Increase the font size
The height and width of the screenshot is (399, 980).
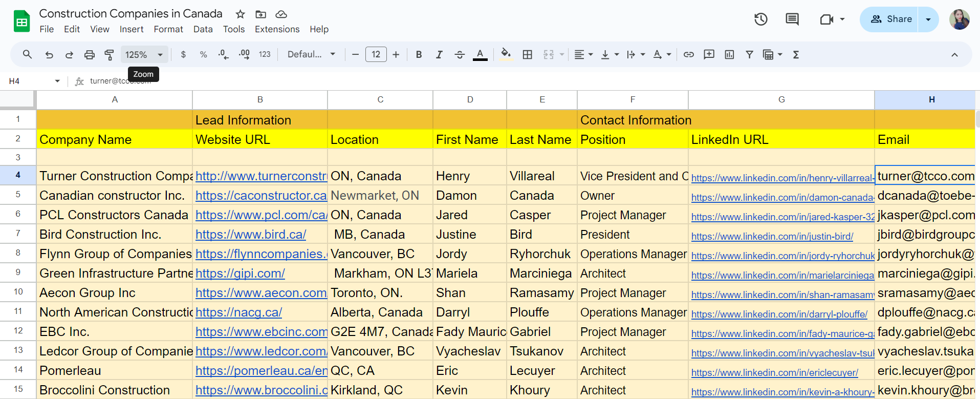[396, 54]
